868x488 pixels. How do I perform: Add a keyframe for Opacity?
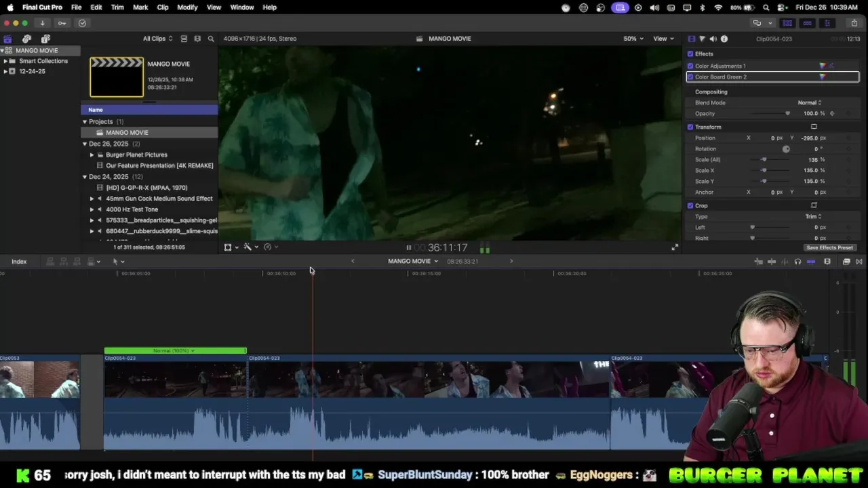pos(832,113)
